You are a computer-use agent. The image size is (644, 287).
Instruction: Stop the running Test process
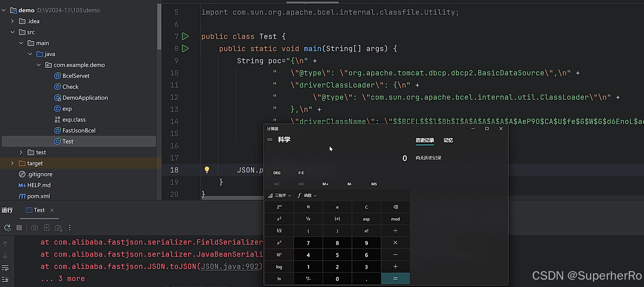pyautogui.click(x=19, y=228)
